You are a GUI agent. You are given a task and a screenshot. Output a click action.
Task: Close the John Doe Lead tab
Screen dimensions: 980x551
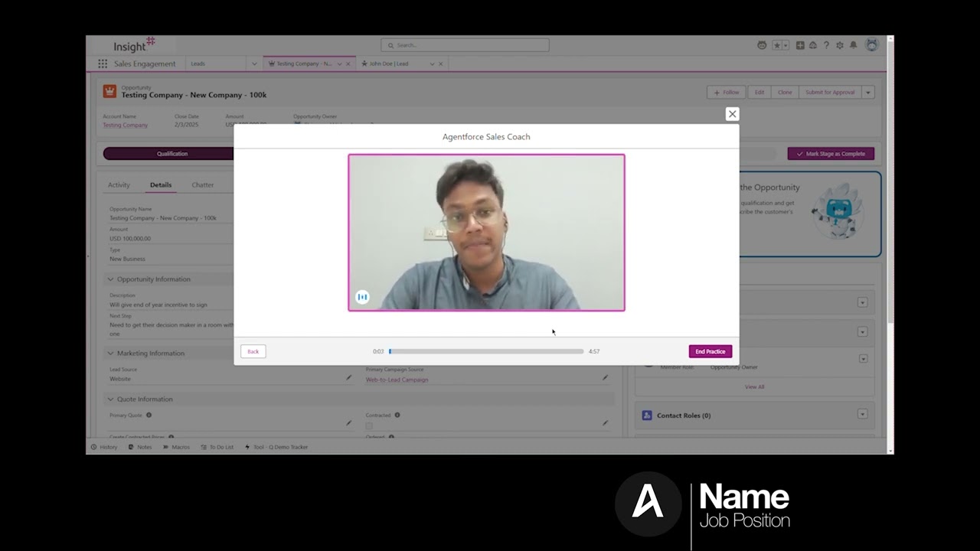pyautogui.click(x=441, y=64)
